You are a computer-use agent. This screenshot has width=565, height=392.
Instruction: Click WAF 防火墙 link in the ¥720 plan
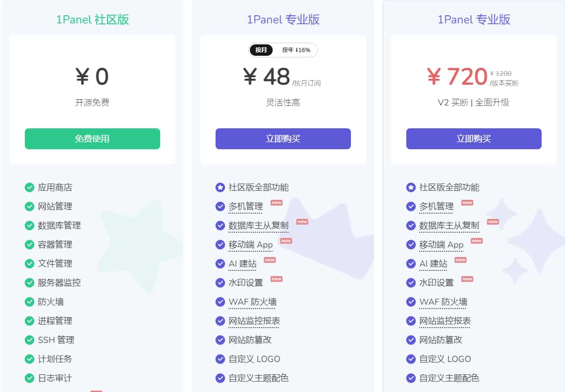(443, 302)
